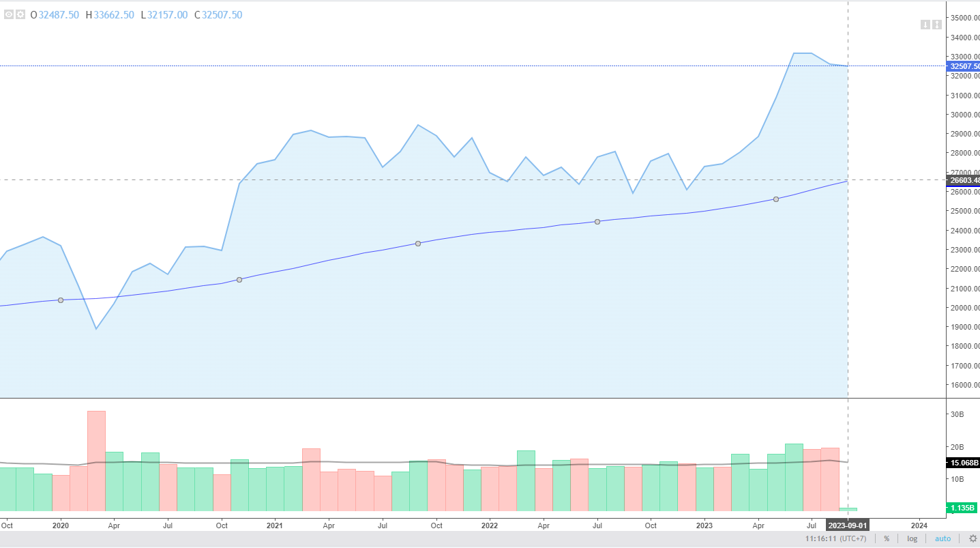Click the closing price value C32507.50

218,15
